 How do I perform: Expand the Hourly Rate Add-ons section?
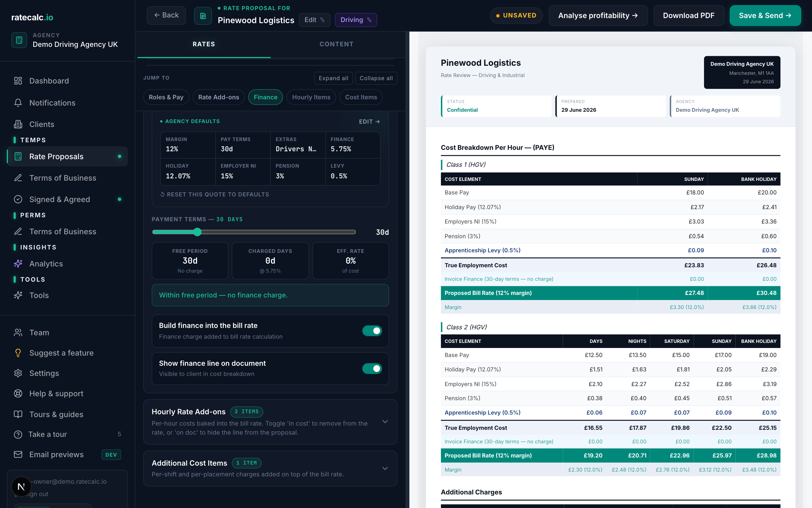pos(385,422)
